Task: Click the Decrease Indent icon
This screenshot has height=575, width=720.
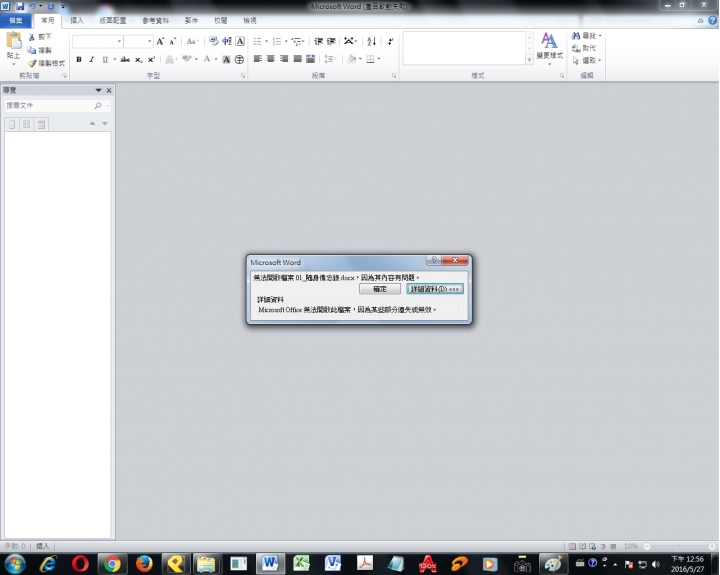Action: pyautogui.click(x=318, y=41)
